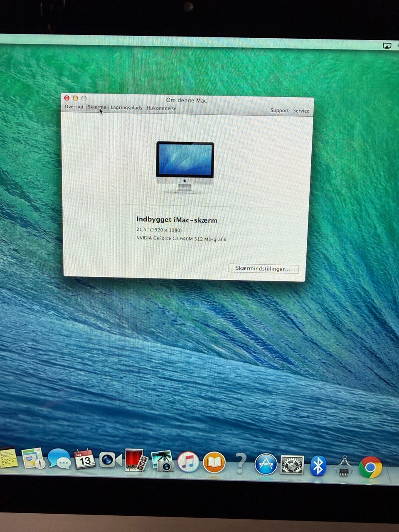
Task: Click the iMac display image
Action: pyautogui.click(x=185, y=167)
